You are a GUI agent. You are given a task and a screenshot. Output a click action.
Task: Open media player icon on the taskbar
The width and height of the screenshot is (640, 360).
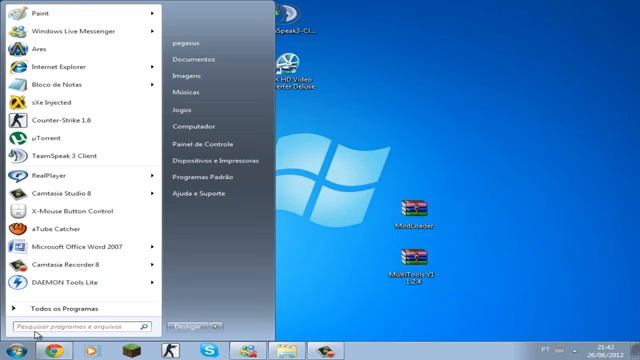[x=92, y=351]
